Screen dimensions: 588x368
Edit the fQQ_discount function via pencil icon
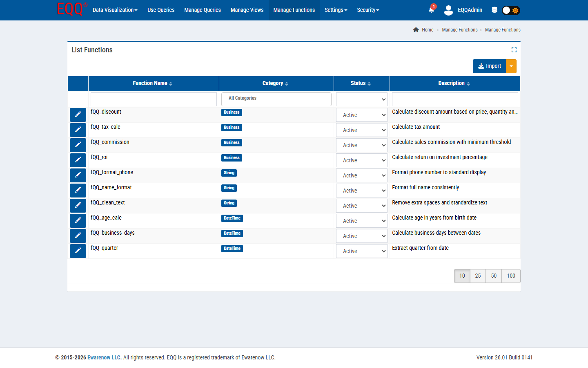coord(78,114)
